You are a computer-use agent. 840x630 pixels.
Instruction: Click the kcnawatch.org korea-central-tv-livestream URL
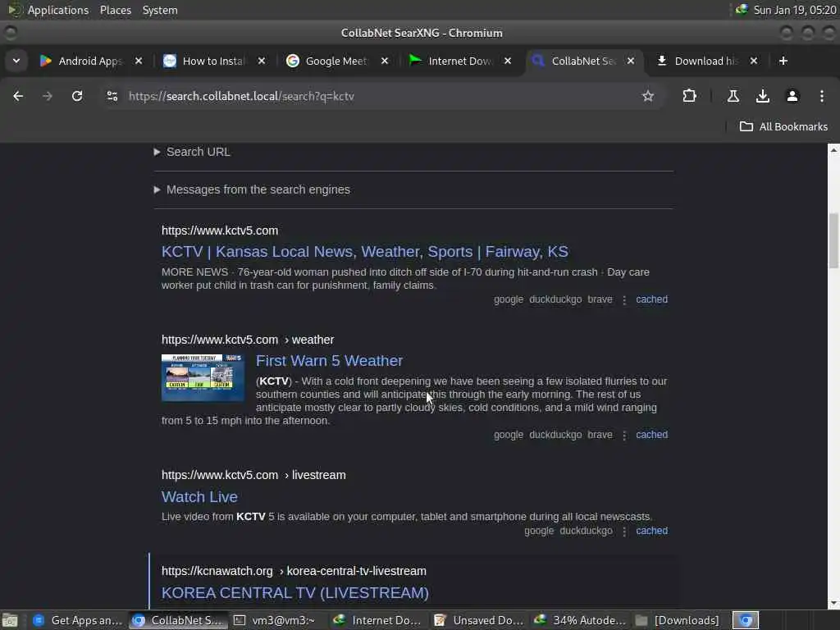coord(294,571)
